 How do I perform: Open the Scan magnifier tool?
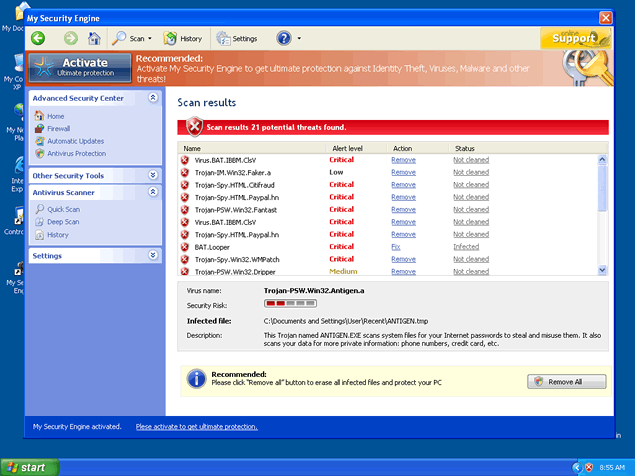[x=126, y=38]
